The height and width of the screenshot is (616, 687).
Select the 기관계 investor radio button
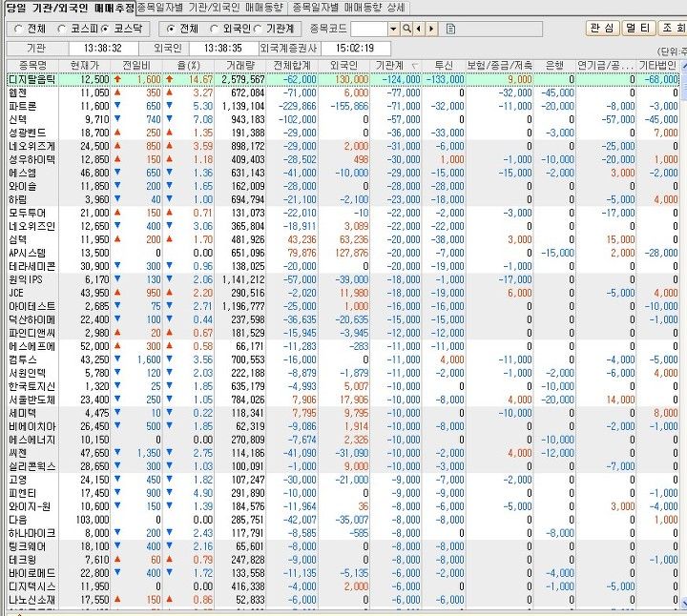pyautogui.click(x=258, y=29)
